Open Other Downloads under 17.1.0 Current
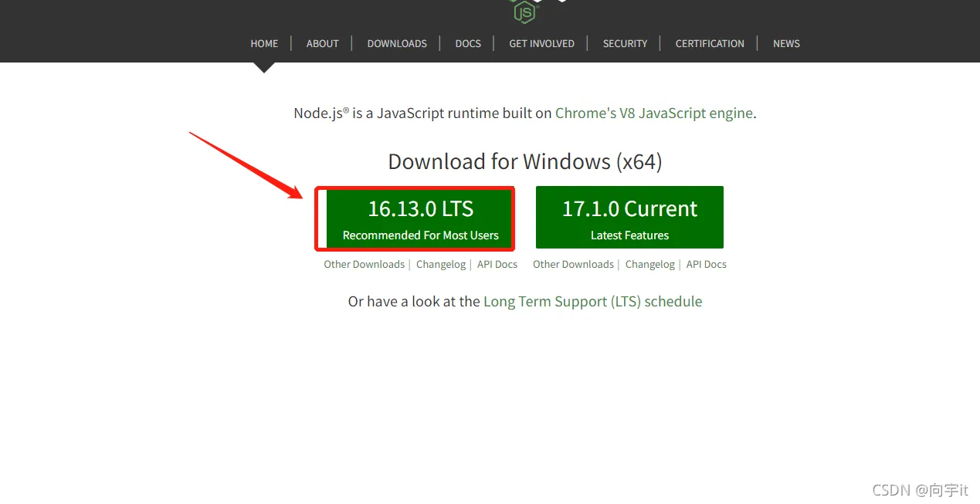 click(573, 265)
